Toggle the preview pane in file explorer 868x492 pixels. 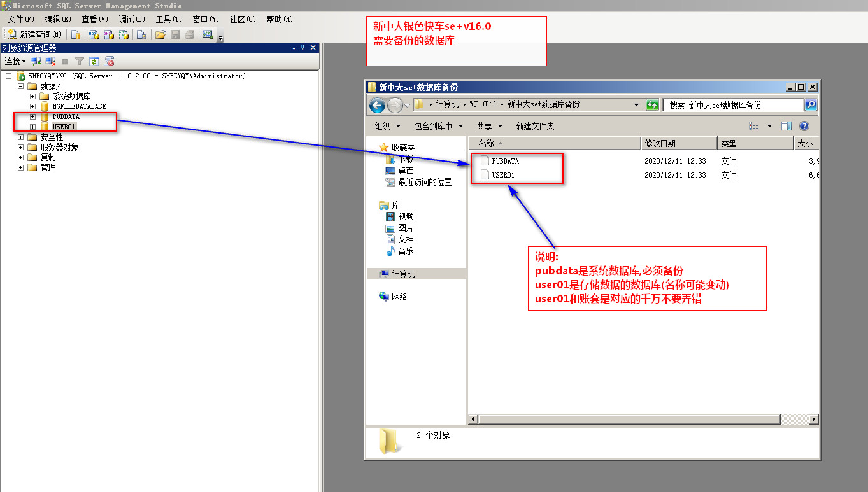tap(786, 126)
